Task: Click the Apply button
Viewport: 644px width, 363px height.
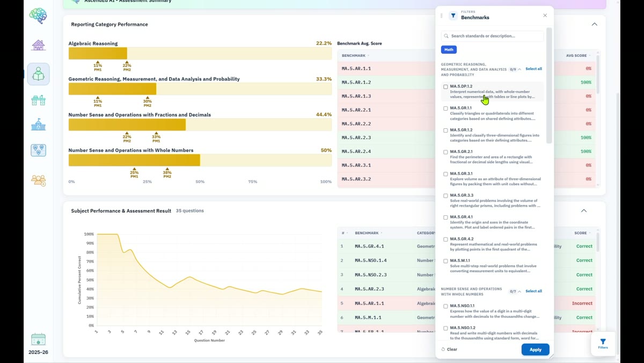Action: click(535, 350)
